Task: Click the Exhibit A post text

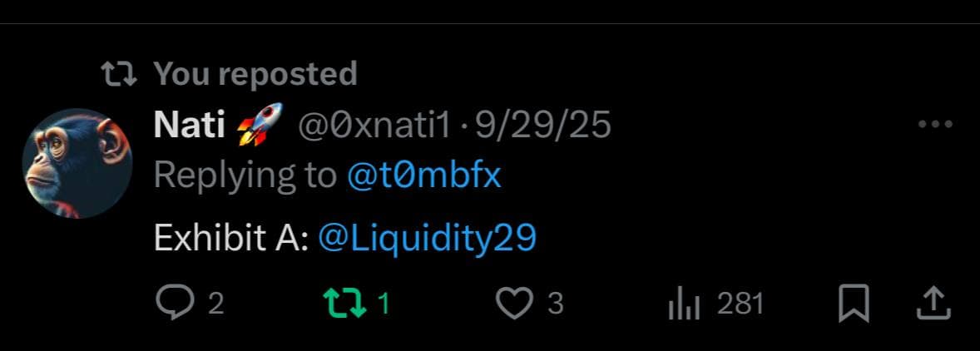Action: (231, 238)
